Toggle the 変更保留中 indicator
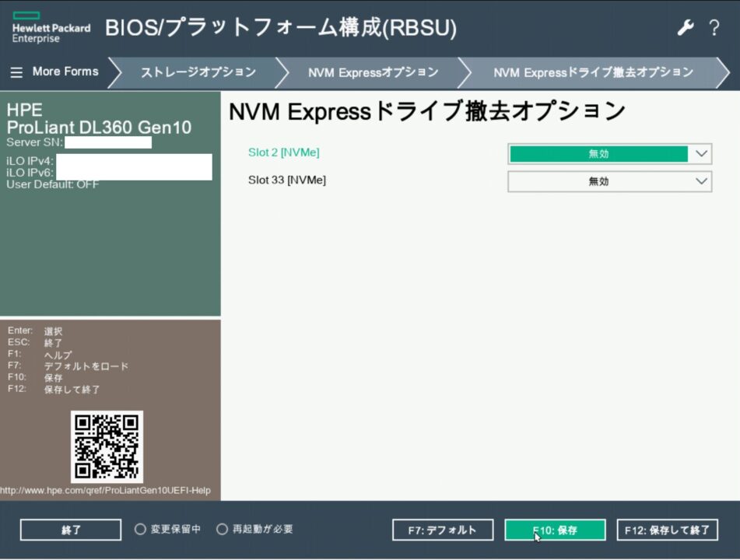740x560 pixels. click(x=140, y=529)
